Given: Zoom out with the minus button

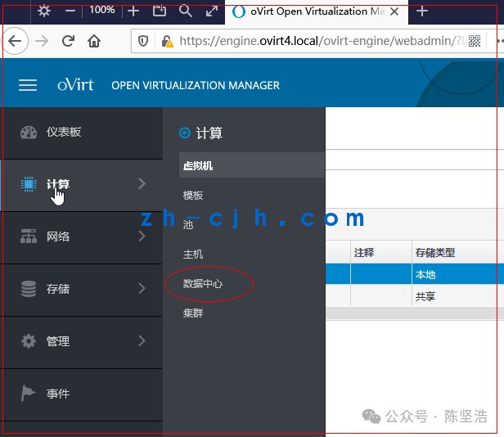Looking at the screenshot, I should [x=70, y=11].
